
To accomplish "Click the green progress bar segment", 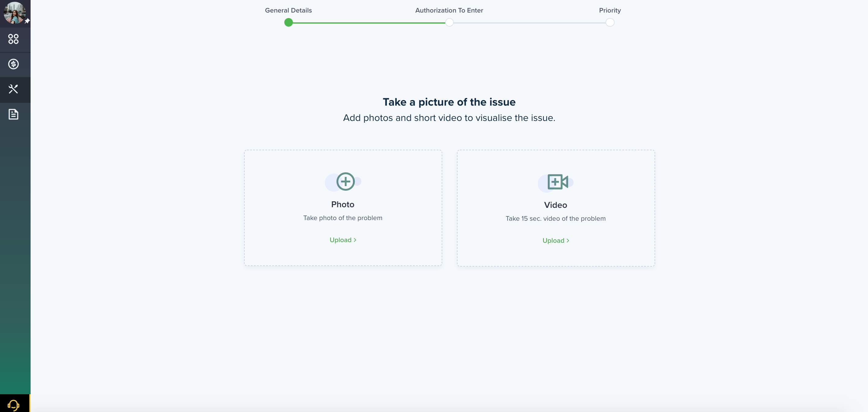I will 369,23.
